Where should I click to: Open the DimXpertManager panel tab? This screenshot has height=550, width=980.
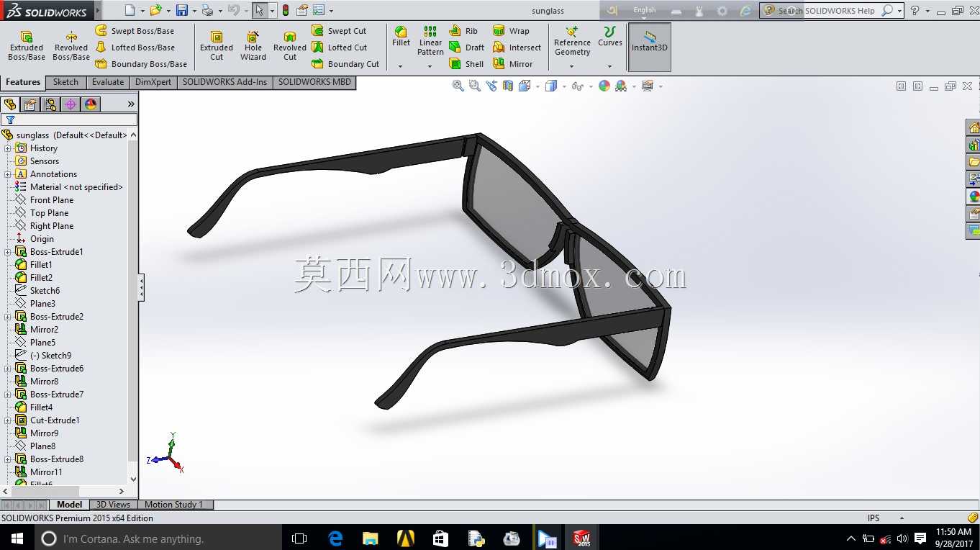pos(71,104)
